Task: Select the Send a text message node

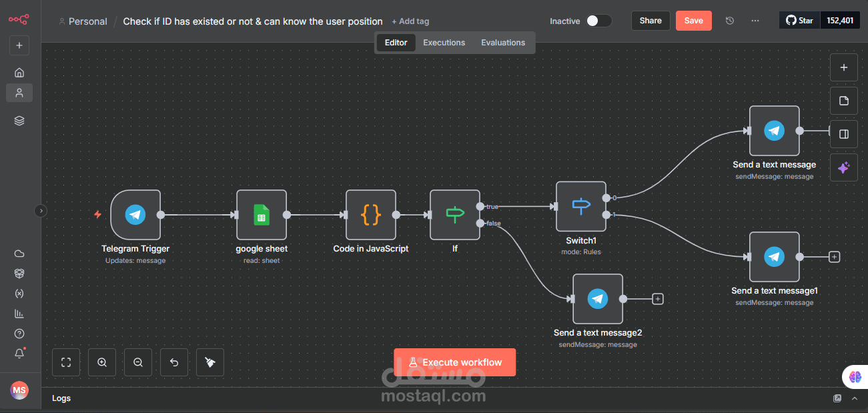Action: point(775,131)
